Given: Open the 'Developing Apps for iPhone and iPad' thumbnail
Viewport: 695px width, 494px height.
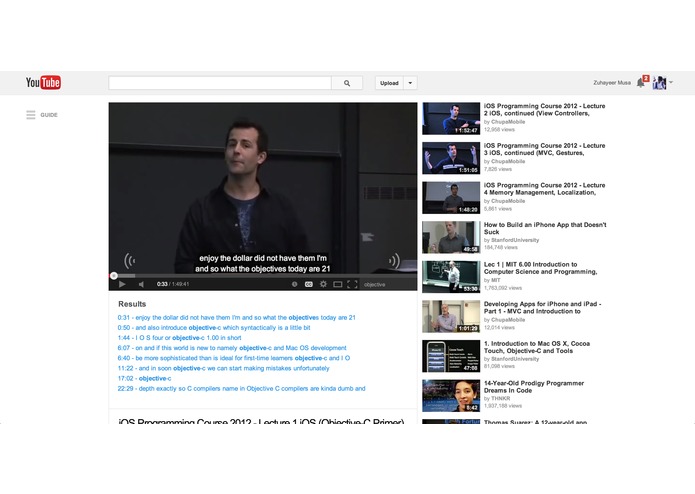Looking at the screenshot, I should [x=451, y=316].
